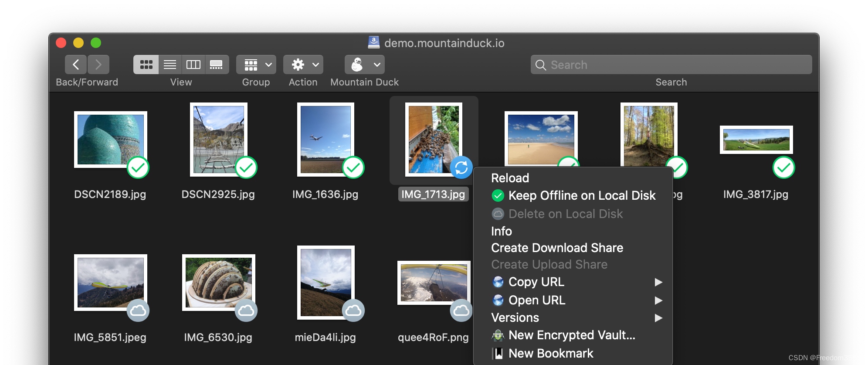The image size is (868, 365).
Task: Click the DSCN2925.jpg file name label
Action: pos(218,194)
